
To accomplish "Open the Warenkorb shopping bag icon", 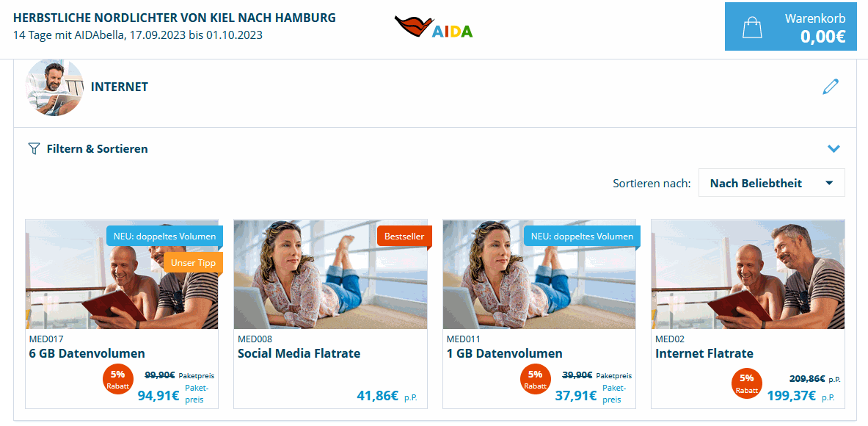I will [752, 27].
